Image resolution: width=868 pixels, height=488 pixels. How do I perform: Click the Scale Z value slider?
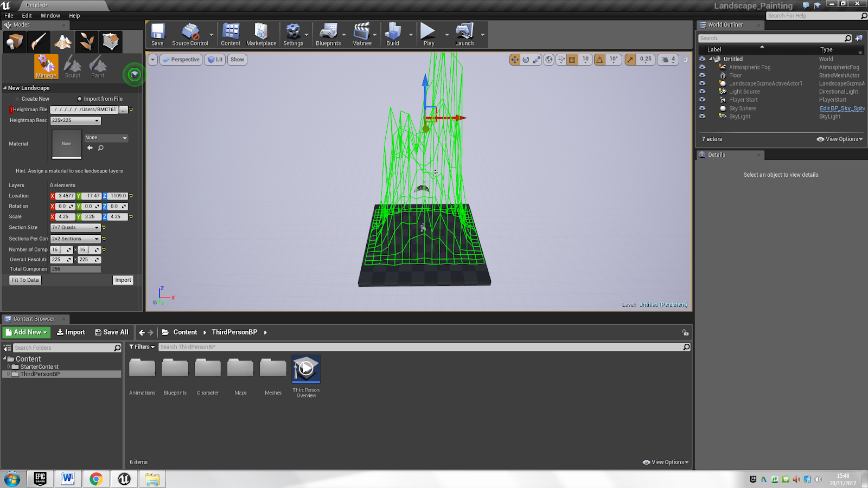(x=118, y=217)
